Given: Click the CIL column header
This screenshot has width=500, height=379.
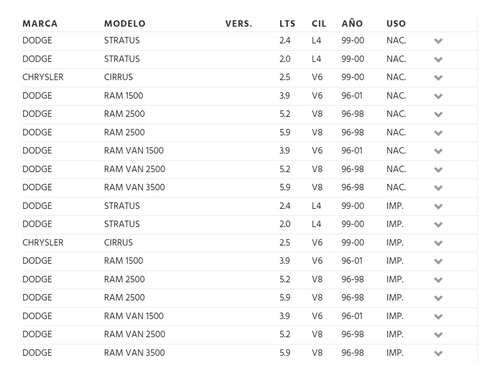Looking at the screenshot, I should 319,24.
